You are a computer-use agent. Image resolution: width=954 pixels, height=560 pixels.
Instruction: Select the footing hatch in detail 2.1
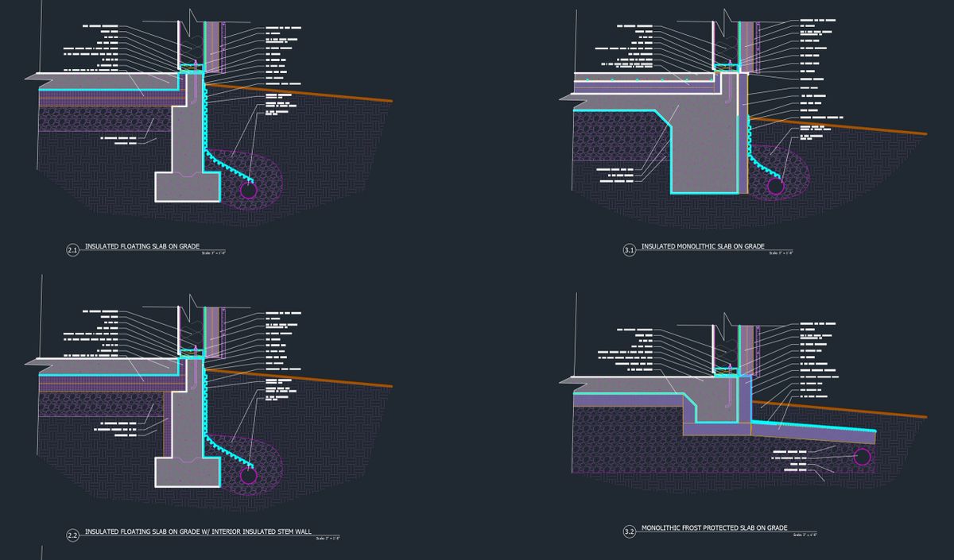pyautogui.click(x=187, y=187)
